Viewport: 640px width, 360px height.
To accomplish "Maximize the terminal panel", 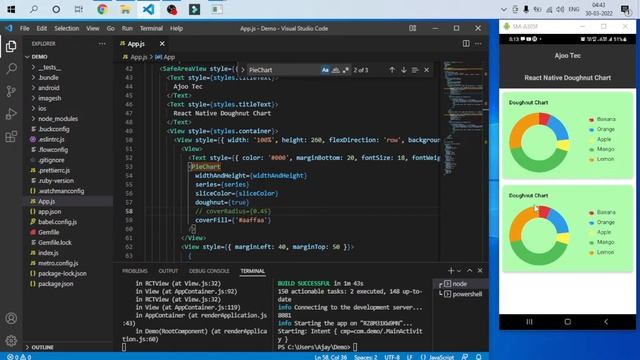I will (x=469, y=271).
